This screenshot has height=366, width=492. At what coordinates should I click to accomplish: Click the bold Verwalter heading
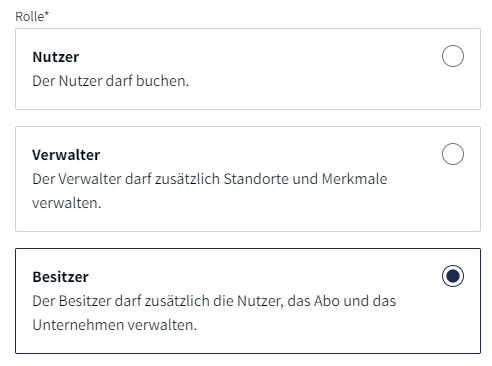[x=66, y=155]
